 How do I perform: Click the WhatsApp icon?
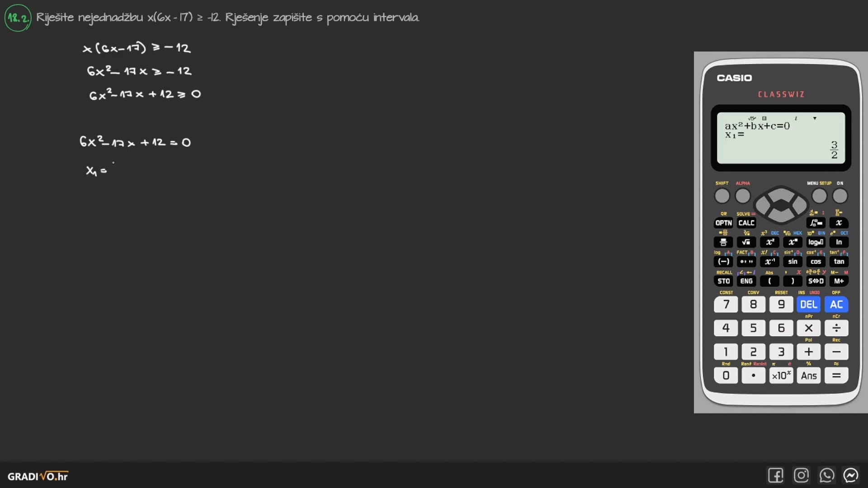pyautogui.click(x=826, y=475)
